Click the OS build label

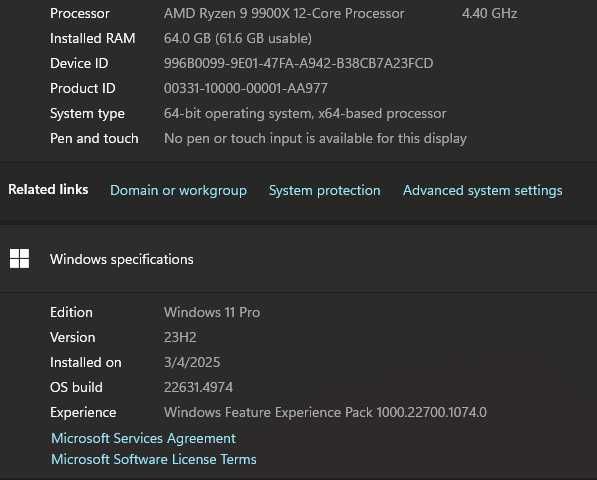(76, 388)
